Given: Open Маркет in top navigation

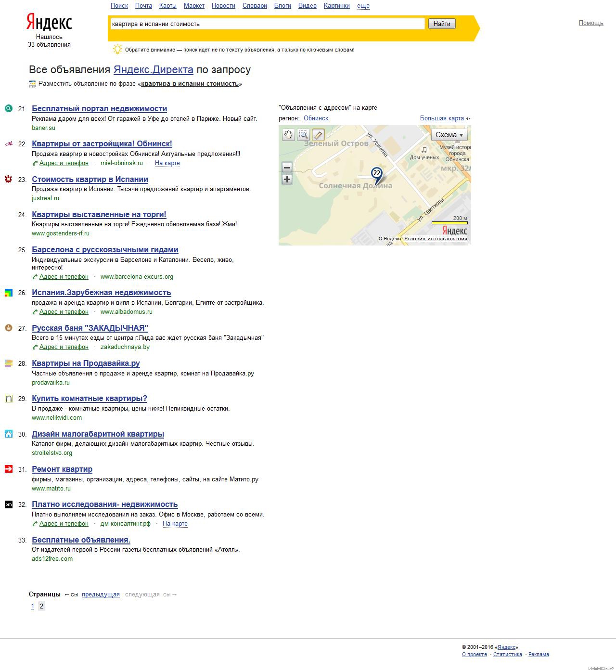Looking at the screenshot, I should pos(194,6).
